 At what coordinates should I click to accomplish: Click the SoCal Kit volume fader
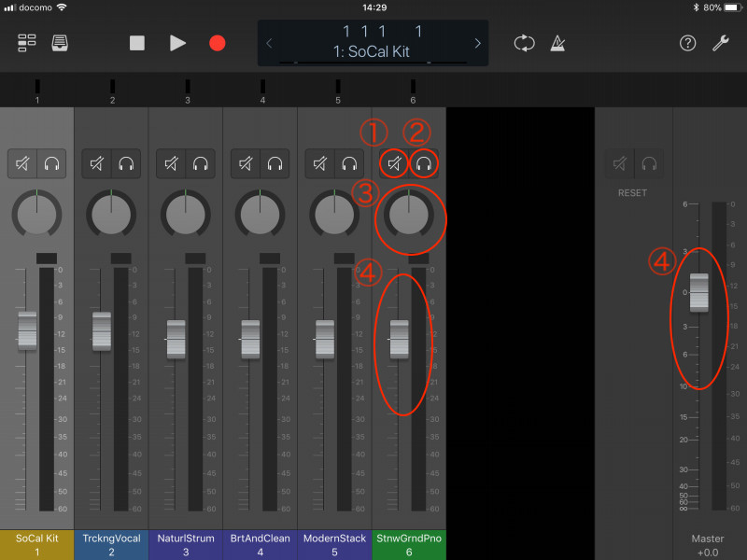point(27,330)
